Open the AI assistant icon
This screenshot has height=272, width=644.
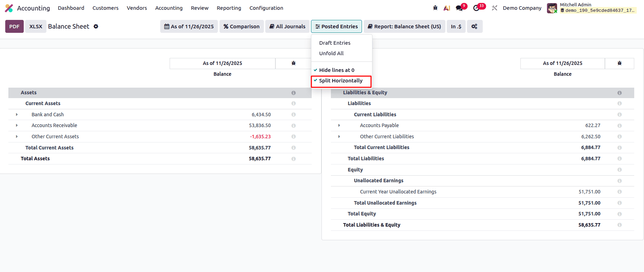coord(447,8)
